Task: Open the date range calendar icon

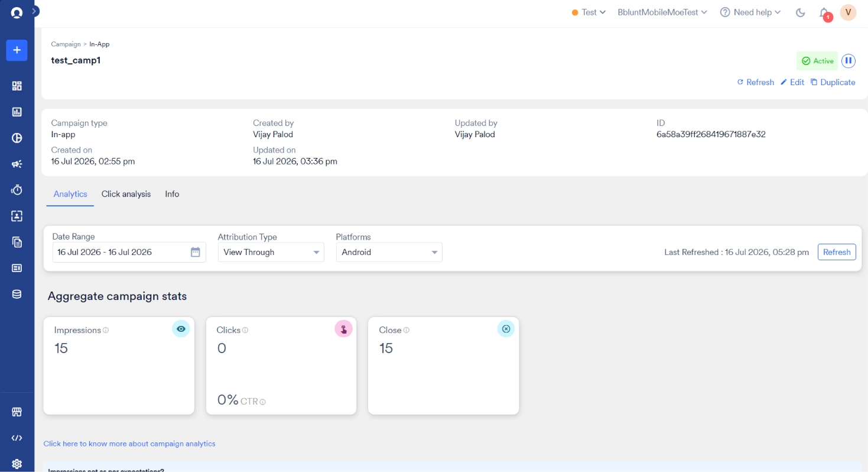Action: [196, 252]
